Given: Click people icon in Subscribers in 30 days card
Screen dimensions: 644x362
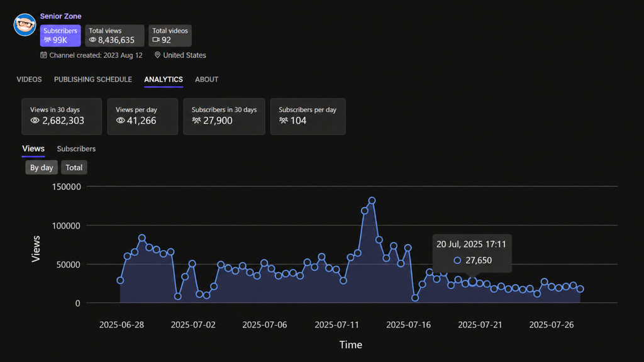Looking at the screenshot, I should click(196, 120).
